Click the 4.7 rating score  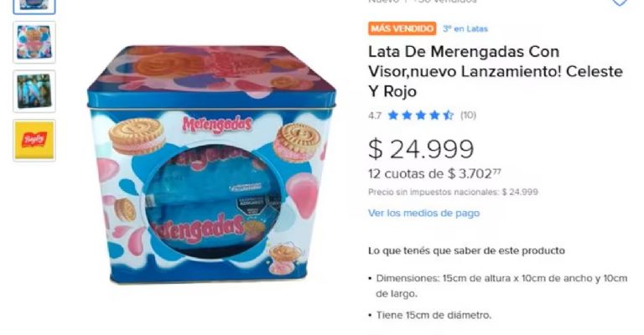[375, 116]
